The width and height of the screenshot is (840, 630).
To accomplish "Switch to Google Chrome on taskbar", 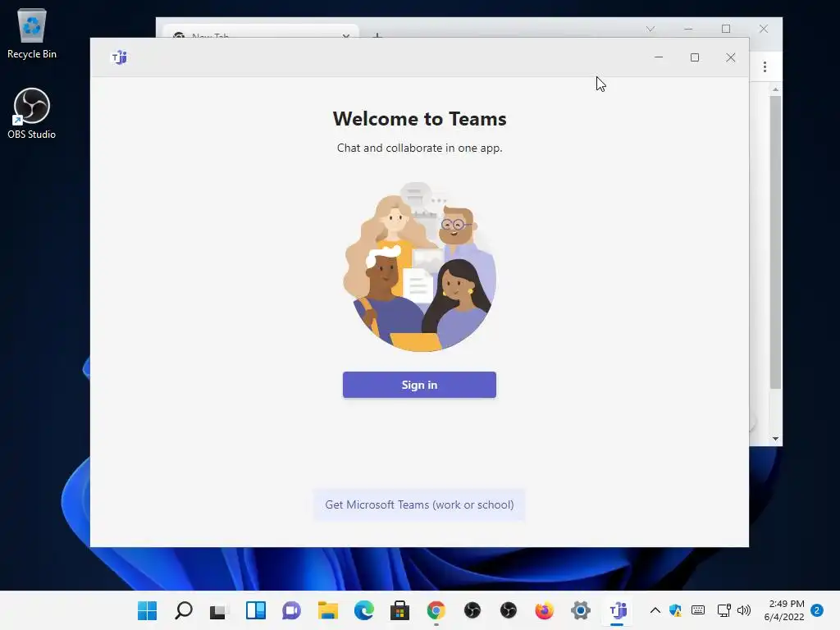I will tap(436, 610).
